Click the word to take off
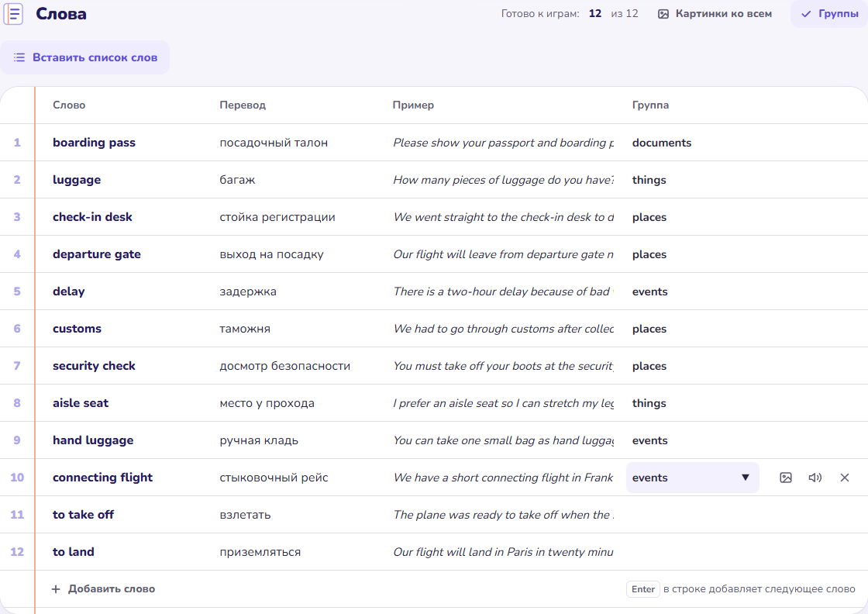The width and height of the screenshot is (868, 614). (x=84, y=514)
